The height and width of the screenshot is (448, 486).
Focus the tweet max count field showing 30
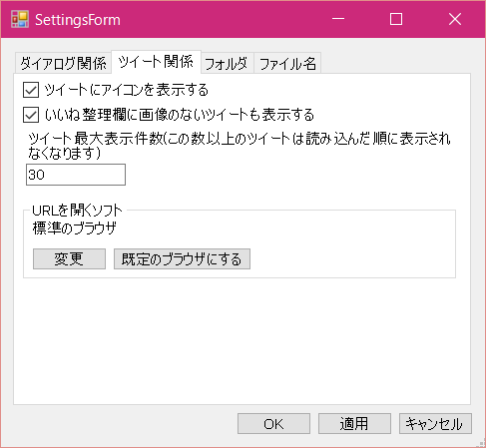click(x=76, y=175)
